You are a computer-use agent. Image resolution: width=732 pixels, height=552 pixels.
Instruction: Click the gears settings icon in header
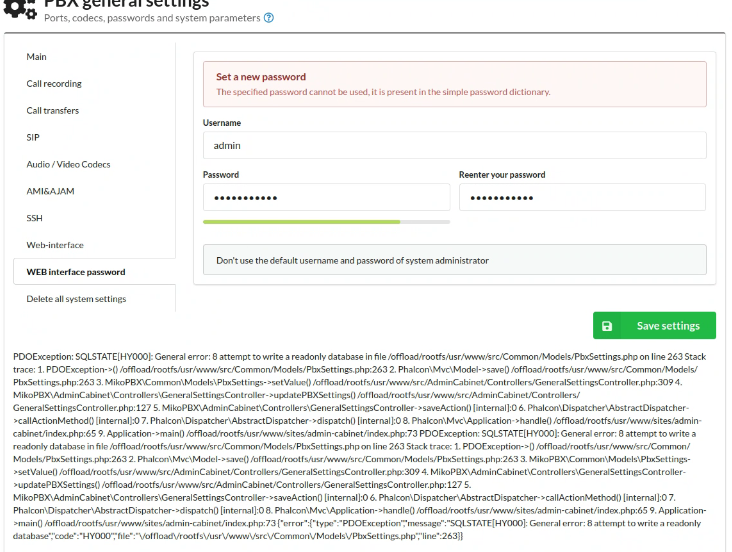[x=20, y=8]
